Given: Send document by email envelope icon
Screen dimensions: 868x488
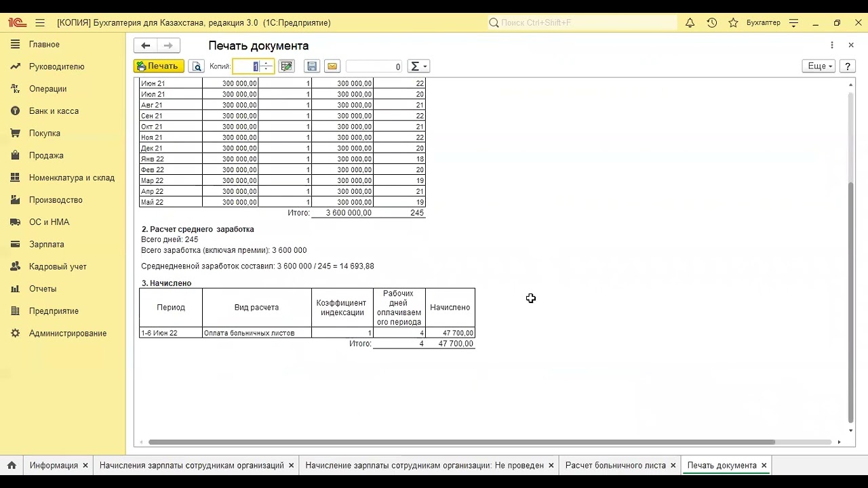Looking at the screenshot, I should (x=332, y=66).
